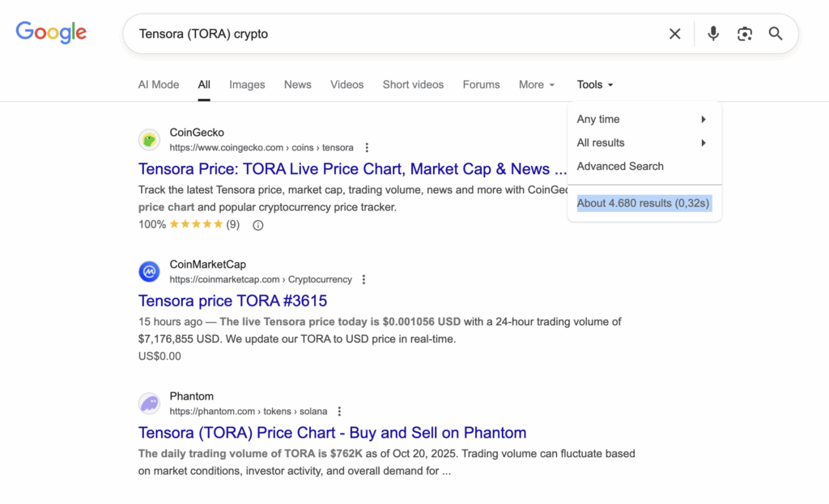Screen dimensions: 829x504
Task: Switch to the Images tab
Action: 247,85
